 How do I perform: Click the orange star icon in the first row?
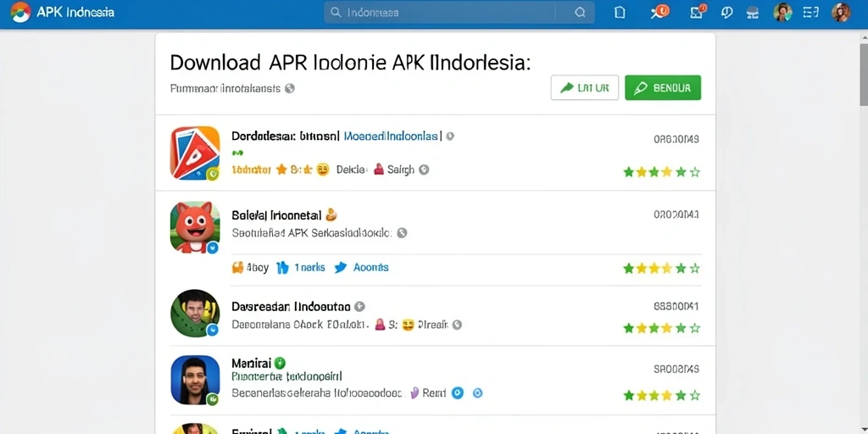click(281, 170)
